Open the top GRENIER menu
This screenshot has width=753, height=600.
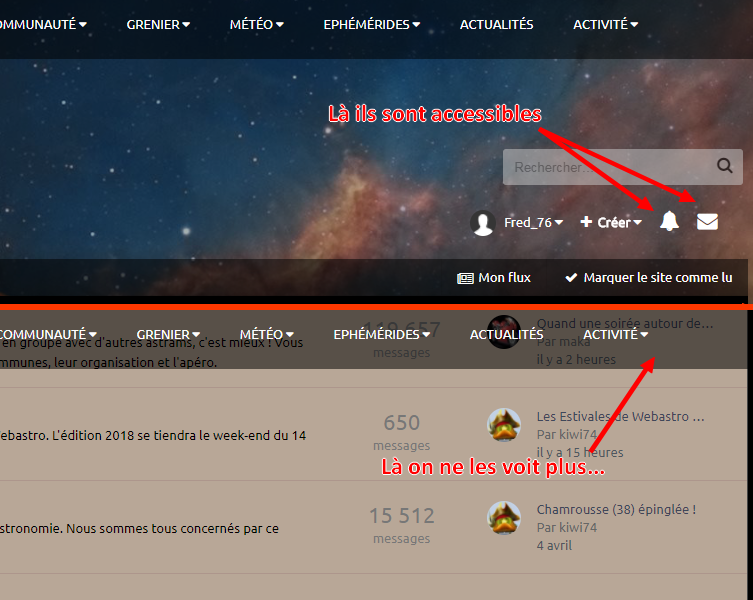click(x=158, y=24)
